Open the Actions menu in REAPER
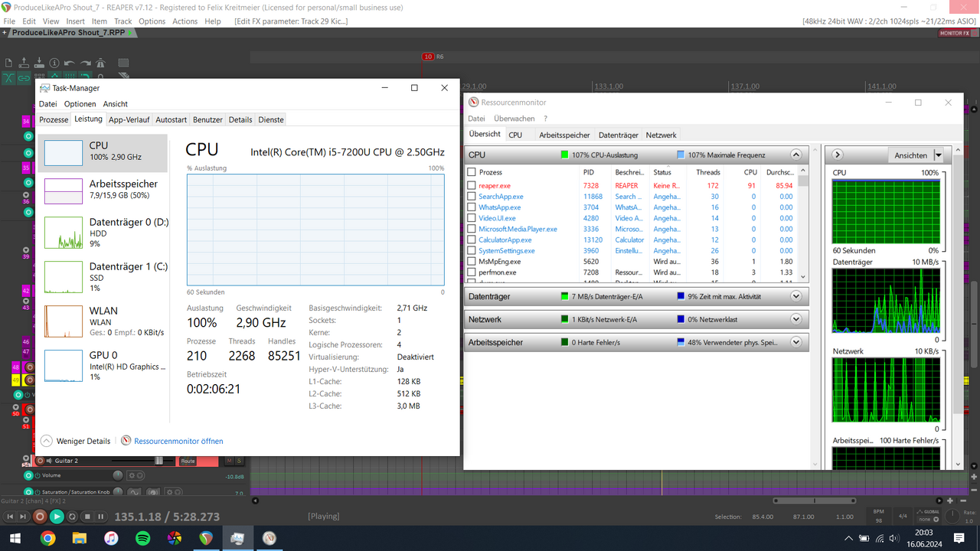The height and width of the screenshot is (551, 980). coord(185,21)
